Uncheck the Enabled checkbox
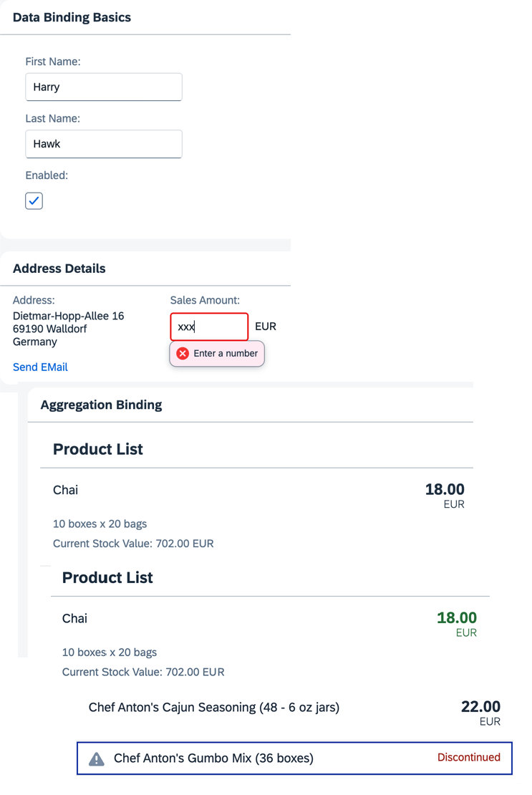The image size is (532, 795). click(34, 201)
